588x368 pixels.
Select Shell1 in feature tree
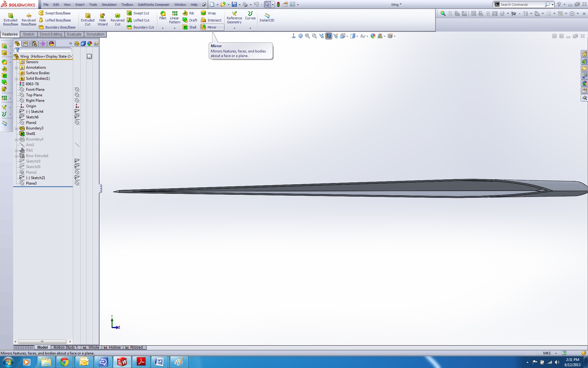click(x=30, y=134)
